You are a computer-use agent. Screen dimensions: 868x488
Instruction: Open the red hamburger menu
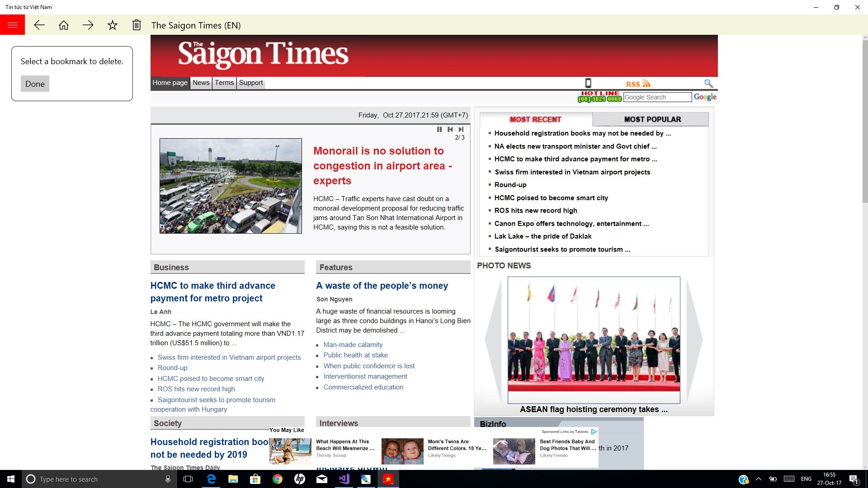[x=12, y=24]
